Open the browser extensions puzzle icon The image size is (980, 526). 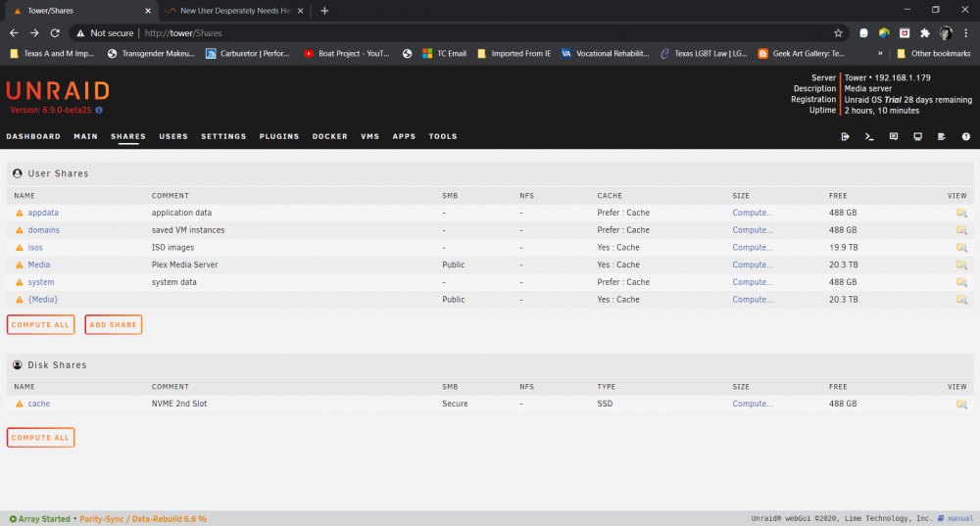point(925,33)
